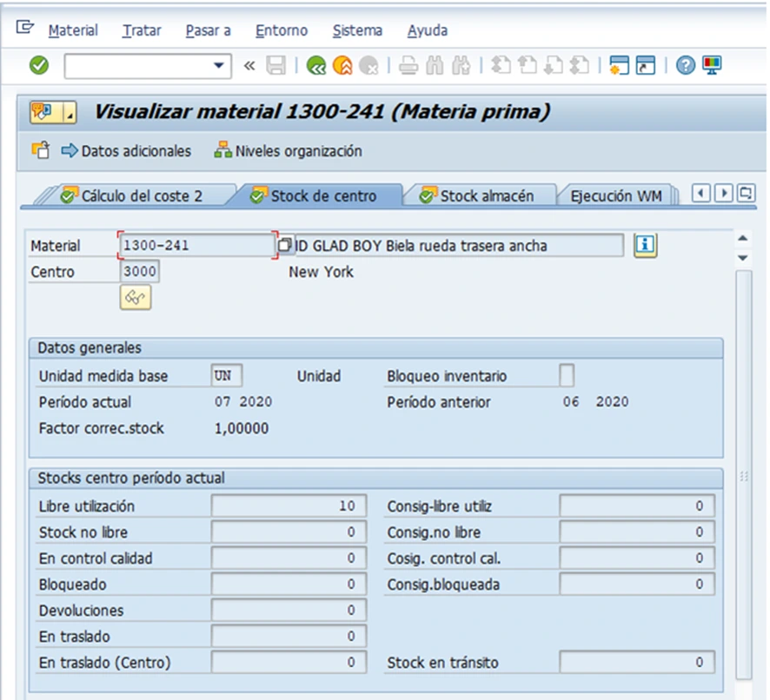Click the create new session icon
Viewport: 770px width, 700px height.
619,65
